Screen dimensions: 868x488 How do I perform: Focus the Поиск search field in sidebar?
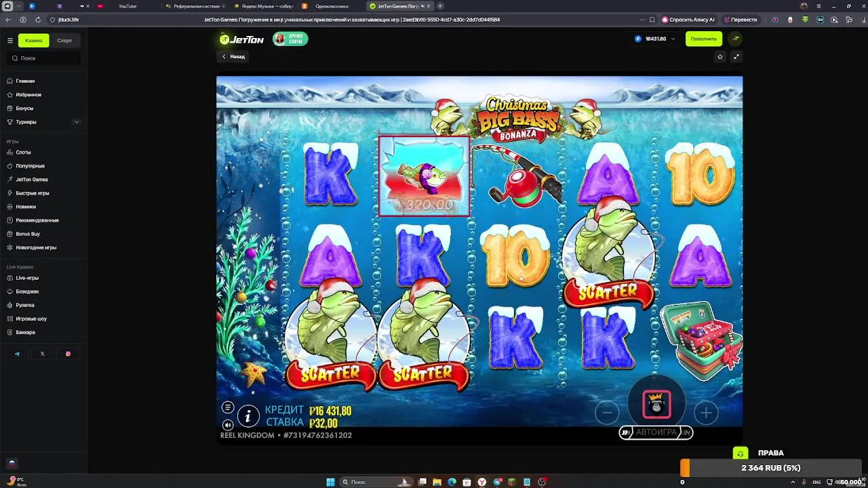coord(43,58)
